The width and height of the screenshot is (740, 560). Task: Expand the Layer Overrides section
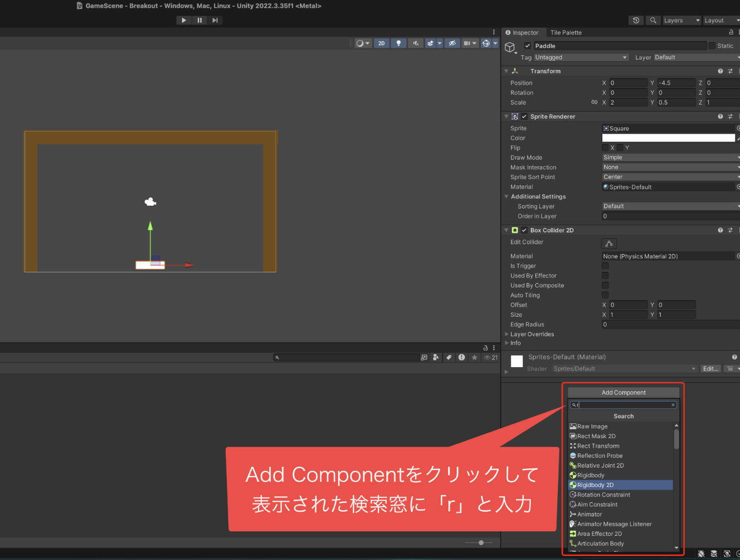(x=507, y=334)
